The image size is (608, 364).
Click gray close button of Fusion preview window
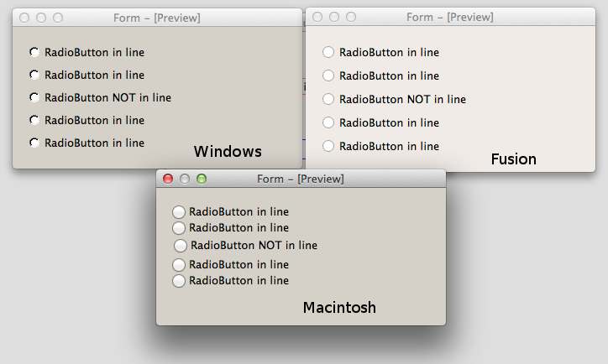(x=317, y=17)
